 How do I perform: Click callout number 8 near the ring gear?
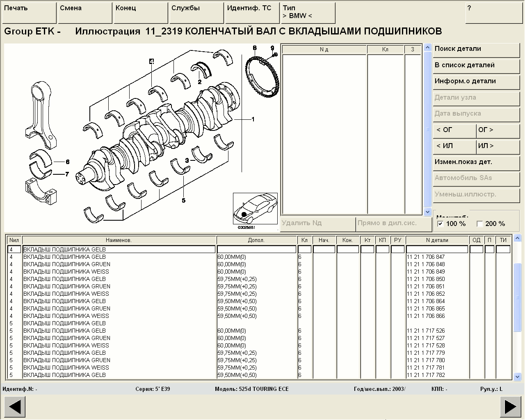click(x=255, y=48)
